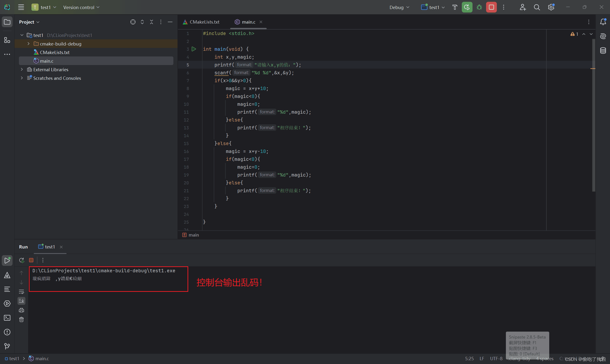Screen dimensions: 610x364
Task: Open the Git version control tool window
Action: pos(7,346)
